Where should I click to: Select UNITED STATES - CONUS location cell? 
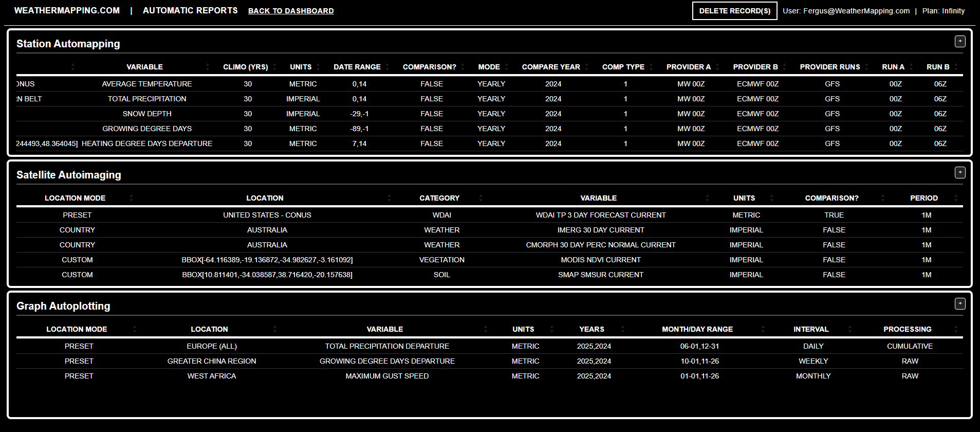point(267,215)
